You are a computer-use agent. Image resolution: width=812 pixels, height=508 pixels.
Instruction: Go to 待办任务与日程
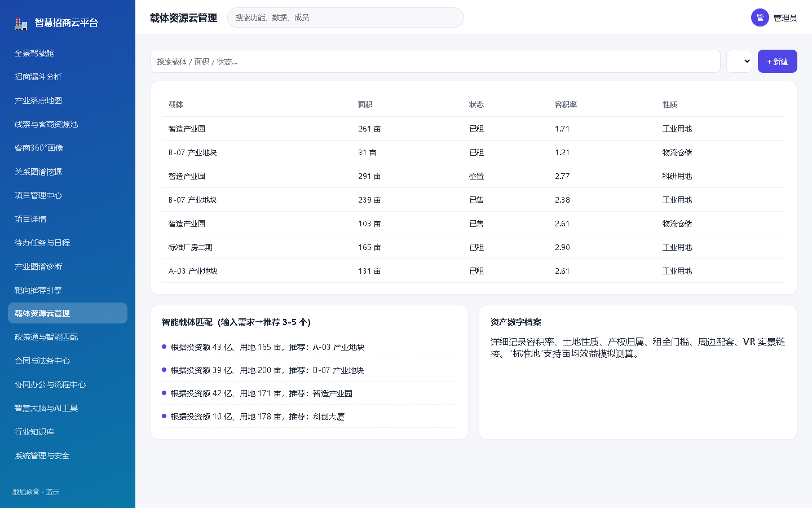coord(68,243)
